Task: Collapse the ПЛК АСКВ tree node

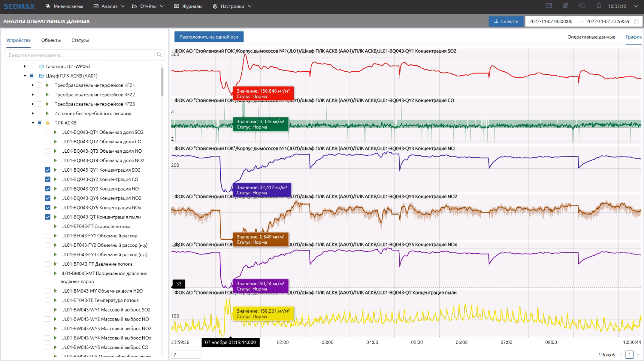Action: [x=33, y=123]
